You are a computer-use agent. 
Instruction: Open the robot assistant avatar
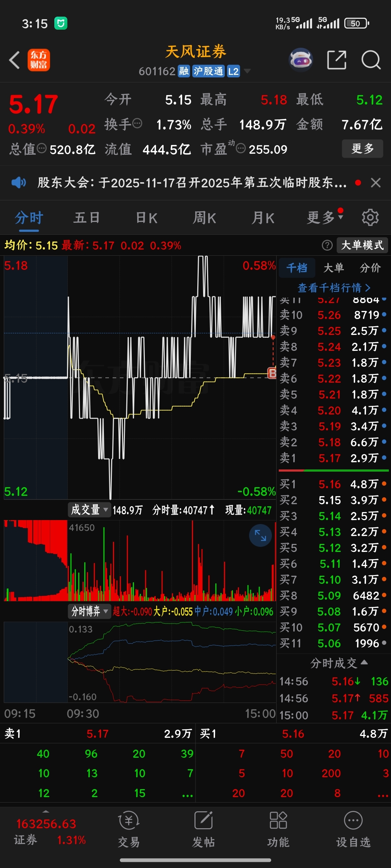click(301, 60)
